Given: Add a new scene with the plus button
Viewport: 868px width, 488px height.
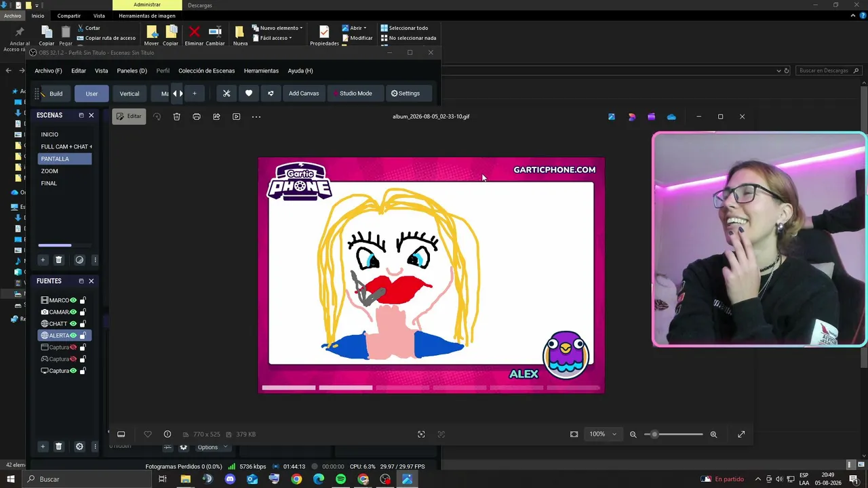Looking at the screenshot, I should pyautogui.click(x=43, y=260).
